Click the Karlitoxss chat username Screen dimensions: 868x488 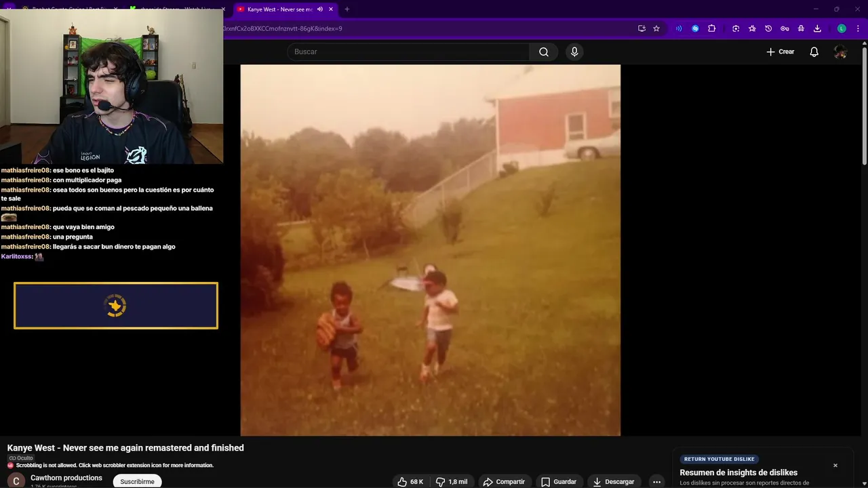pos(17,257)
